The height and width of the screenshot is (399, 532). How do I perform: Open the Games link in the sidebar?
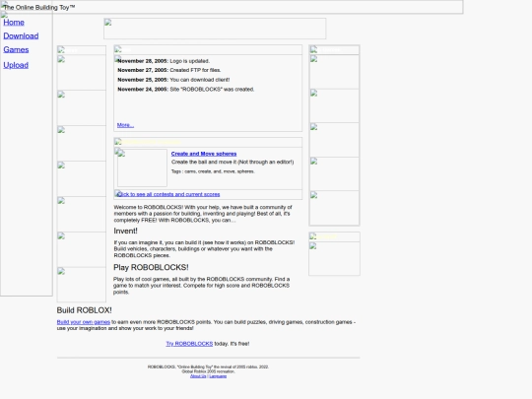(x=16, y=50)
